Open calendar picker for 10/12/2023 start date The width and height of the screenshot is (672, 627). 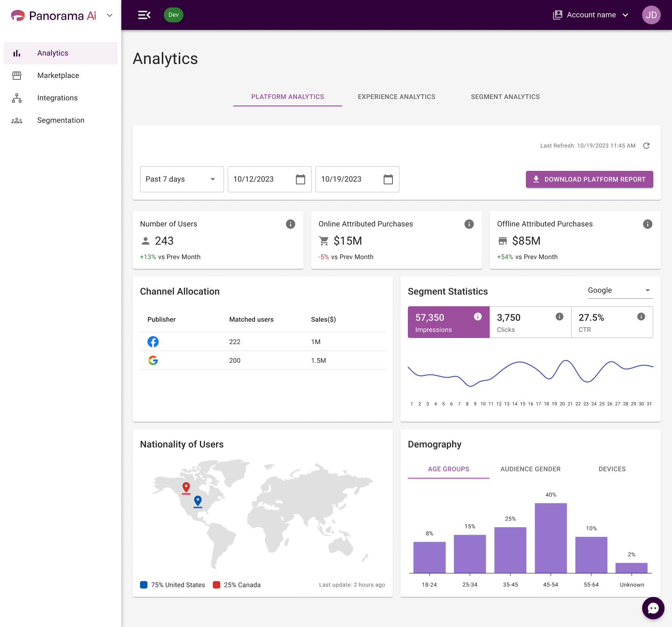pos(301,179)
